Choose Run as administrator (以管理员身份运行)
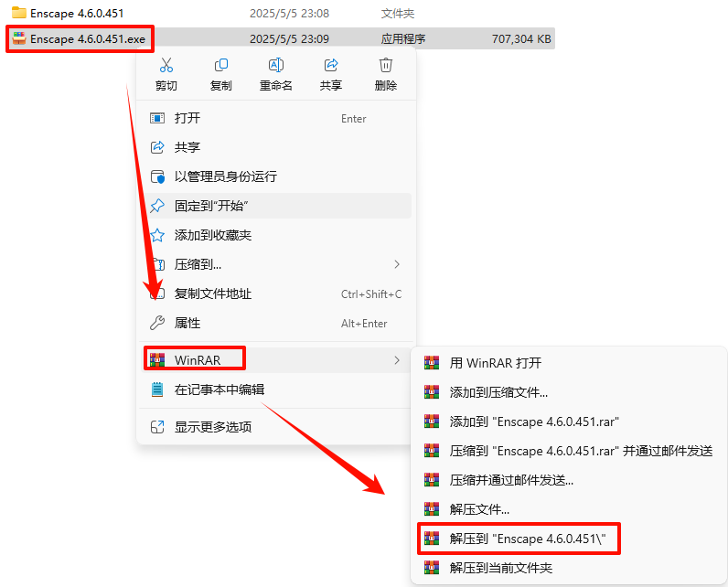Viewport: 728px width, 587px height. pyautogui.click(x=276, y=176)
